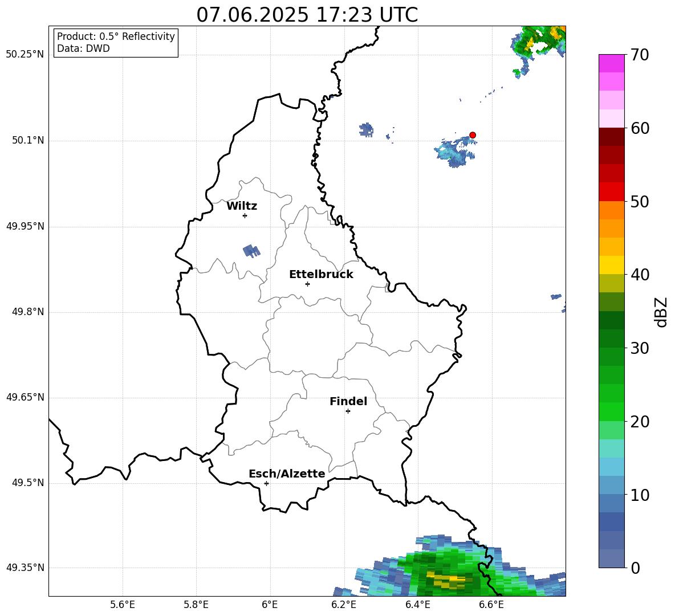675x616 pixels.
Task: Click the 50 tick label on colorbar
Action: [x=639, y=201]
